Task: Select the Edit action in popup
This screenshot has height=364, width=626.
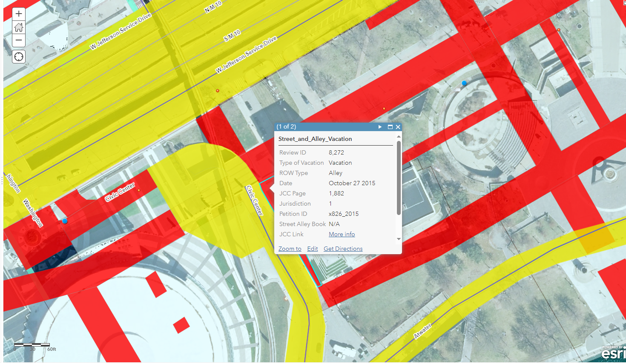Action: 312,249
